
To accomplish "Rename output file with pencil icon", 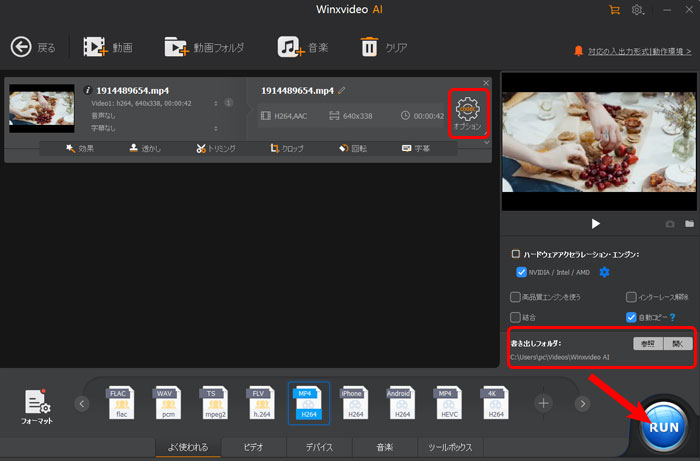I will (342, 90).
